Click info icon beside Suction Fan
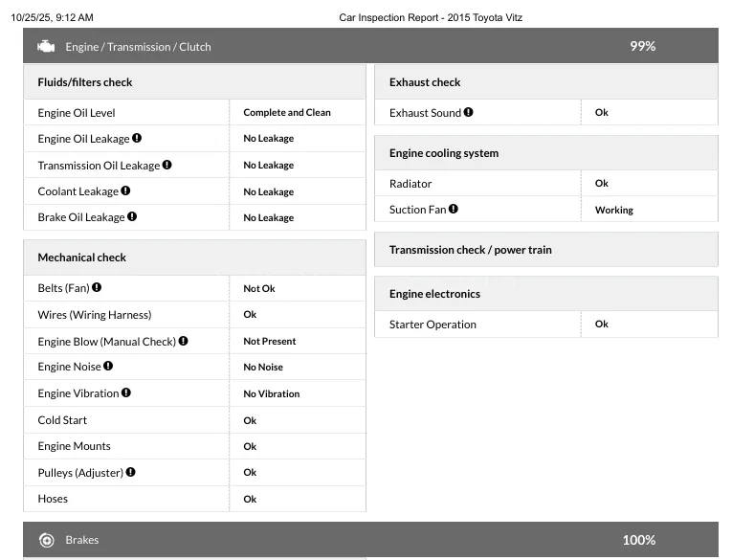Image resolution: width=732 pixels, height=560 pixels. point(453,209)
